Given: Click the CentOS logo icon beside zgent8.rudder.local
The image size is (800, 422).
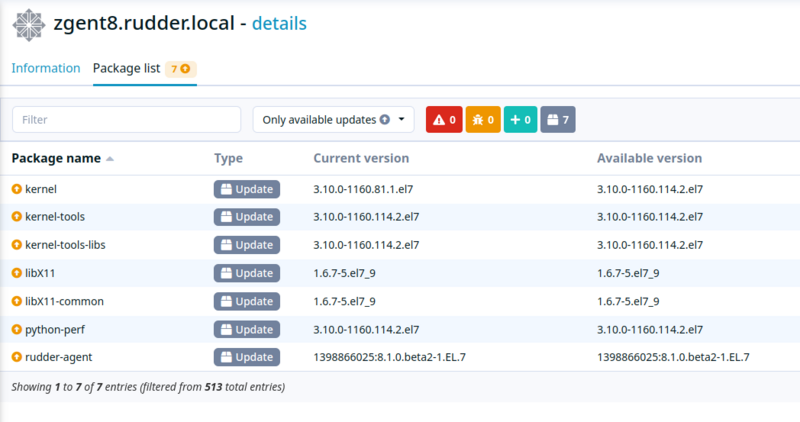Looking at the screenshot, I should (x=29, y=25).
